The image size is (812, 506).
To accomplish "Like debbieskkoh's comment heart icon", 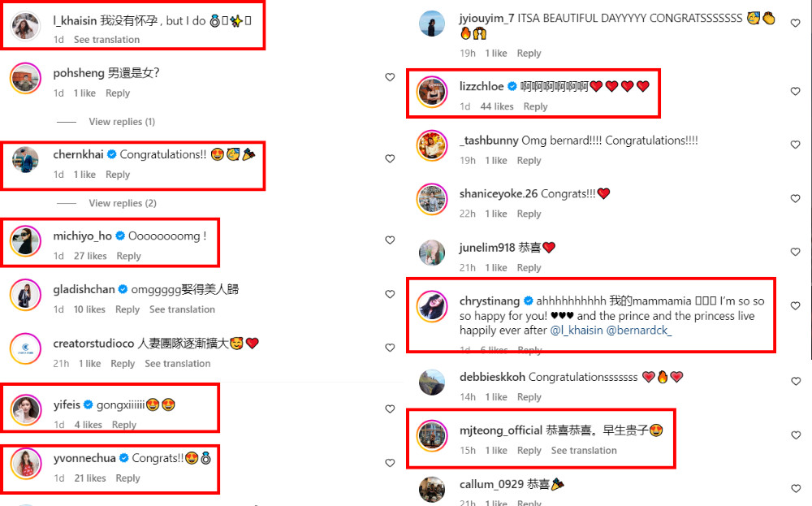I will click(796, 381).
